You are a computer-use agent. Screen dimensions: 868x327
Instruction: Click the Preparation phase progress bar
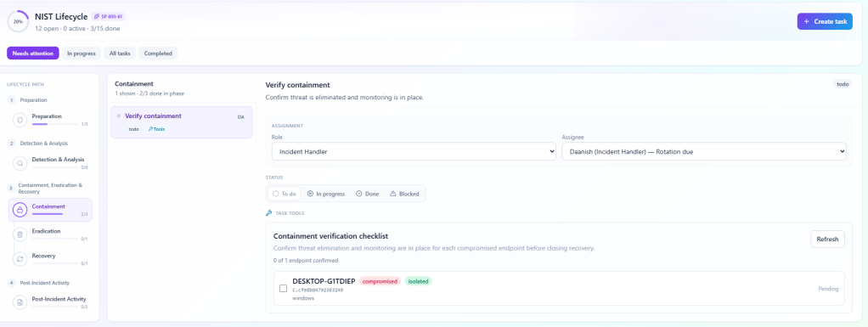click(55, 124)
